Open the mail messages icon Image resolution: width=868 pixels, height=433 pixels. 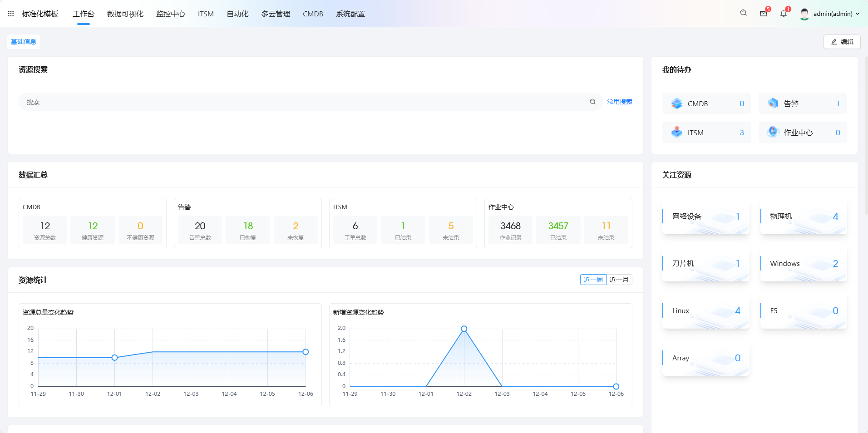tap(764, 14)
